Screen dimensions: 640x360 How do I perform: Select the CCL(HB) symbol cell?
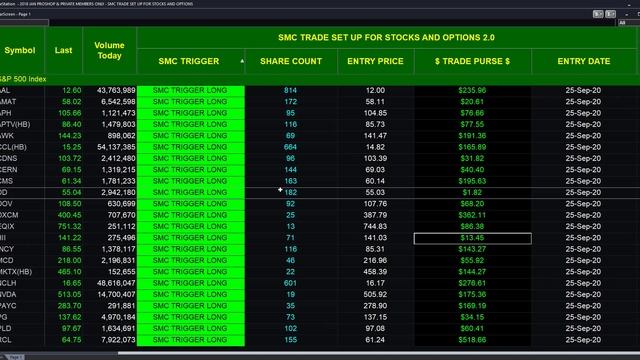[13, 147]
